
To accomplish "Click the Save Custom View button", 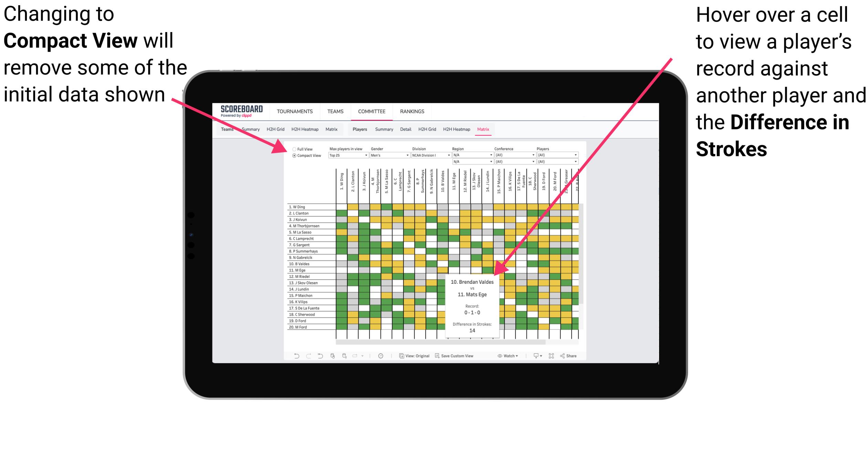I will point(460,355).
